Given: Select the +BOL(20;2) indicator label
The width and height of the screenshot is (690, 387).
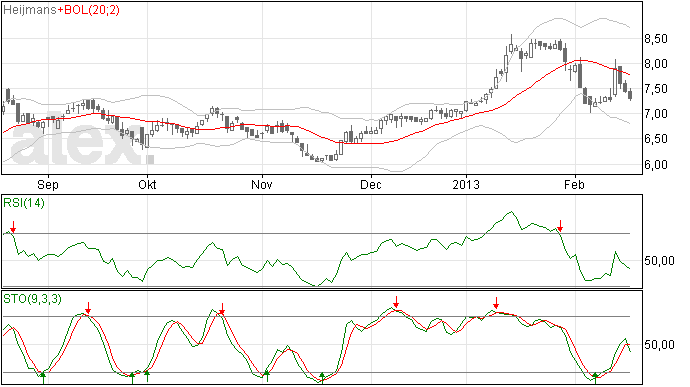Looking at the screenshot, I should [x=88, y=10].
